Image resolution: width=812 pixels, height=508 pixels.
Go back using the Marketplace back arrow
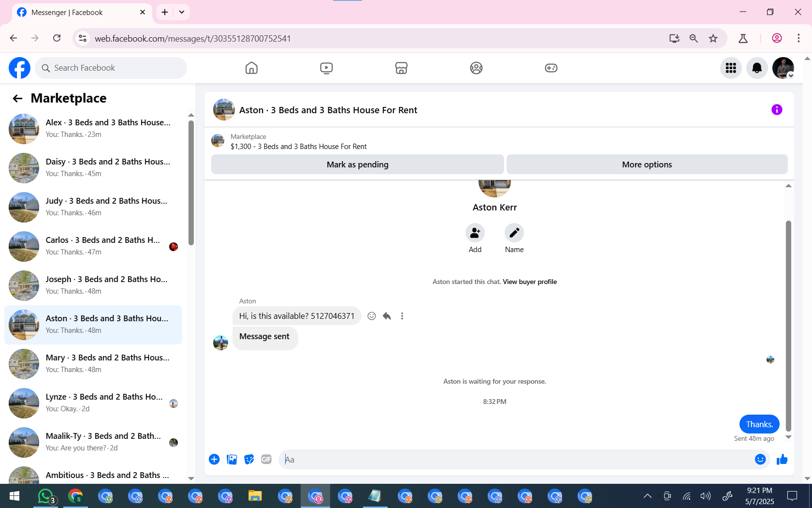(18, 99)
